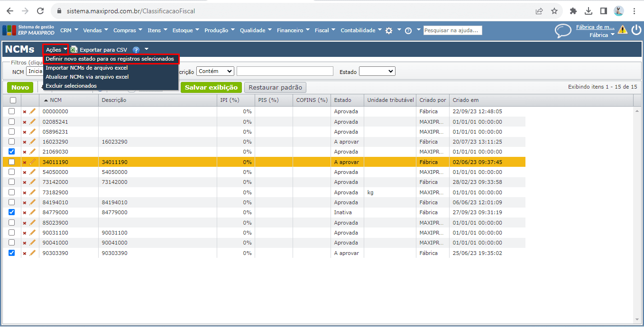Viewport: 644px width, 327px height.
Task: Edit NCM 21069030 with pencil icon
Action: tap(33, 152)
